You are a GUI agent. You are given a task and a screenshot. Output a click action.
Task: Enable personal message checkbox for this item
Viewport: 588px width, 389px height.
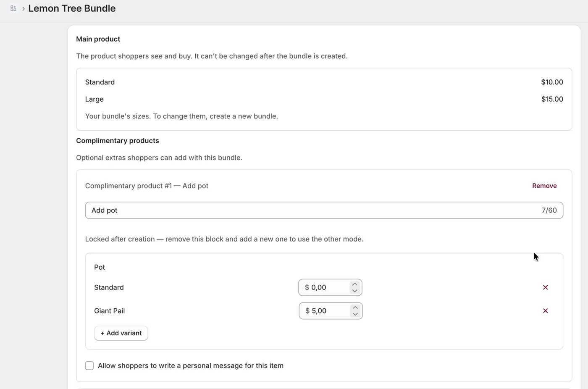(89, 365)
